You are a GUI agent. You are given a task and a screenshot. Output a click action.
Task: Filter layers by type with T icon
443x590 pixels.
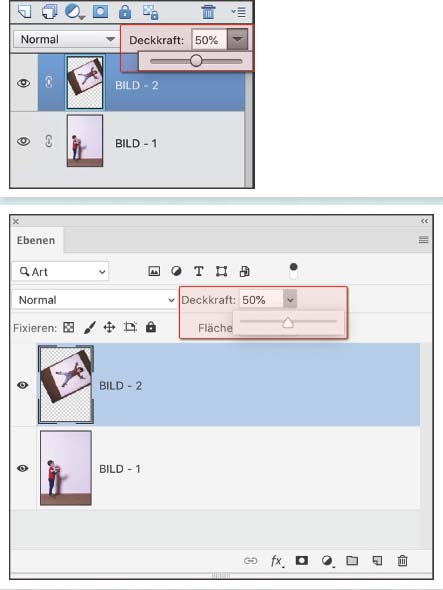(x=199, y=271)
